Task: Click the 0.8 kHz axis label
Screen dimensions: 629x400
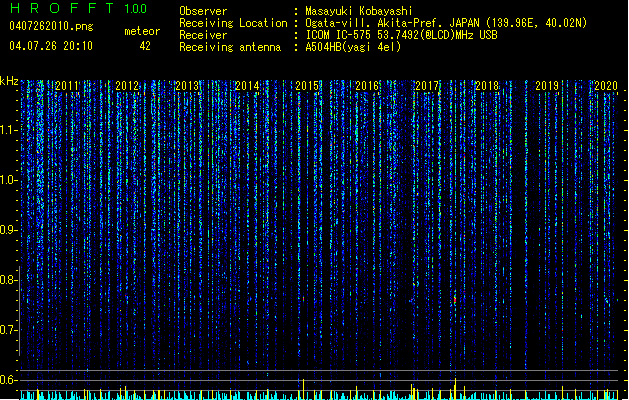Action: [8, 280]
